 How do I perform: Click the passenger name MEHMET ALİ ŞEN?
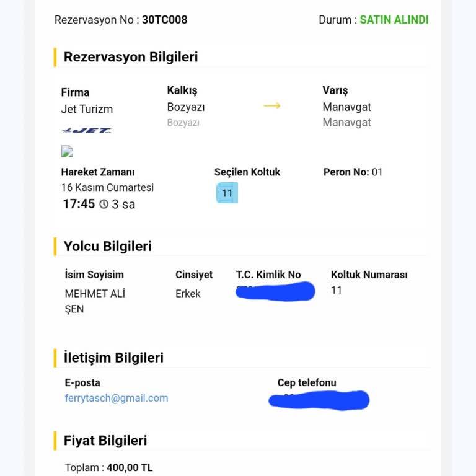tap(95, 301)
